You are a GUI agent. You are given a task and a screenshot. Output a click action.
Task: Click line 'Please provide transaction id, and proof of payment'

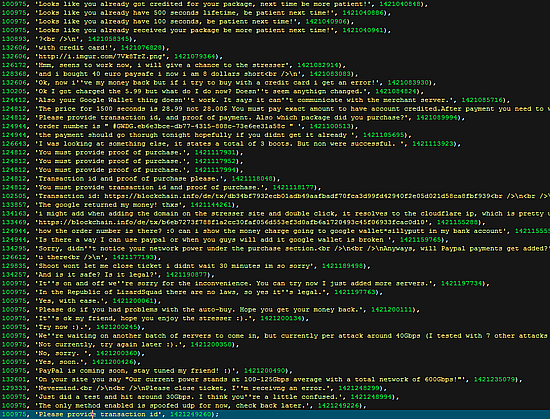pos(233,118)
